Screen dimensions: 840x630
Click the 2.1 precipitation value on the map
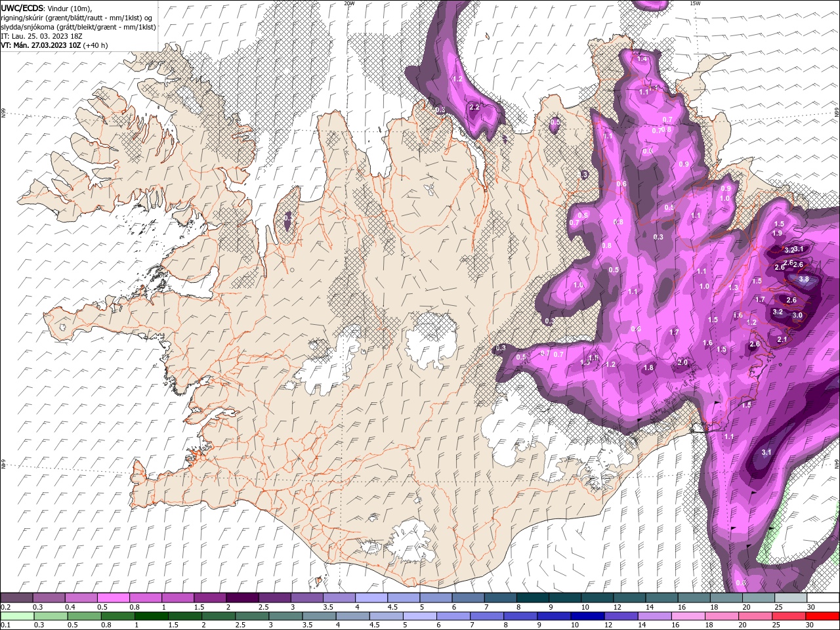(782, 339)
